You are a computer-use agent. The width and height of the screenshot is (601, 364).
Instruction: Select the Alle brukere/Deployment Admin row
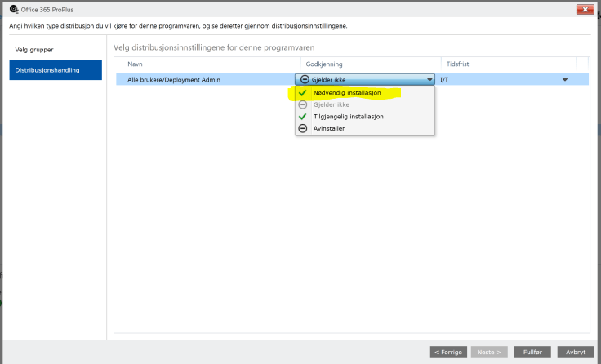coord(352,79)
